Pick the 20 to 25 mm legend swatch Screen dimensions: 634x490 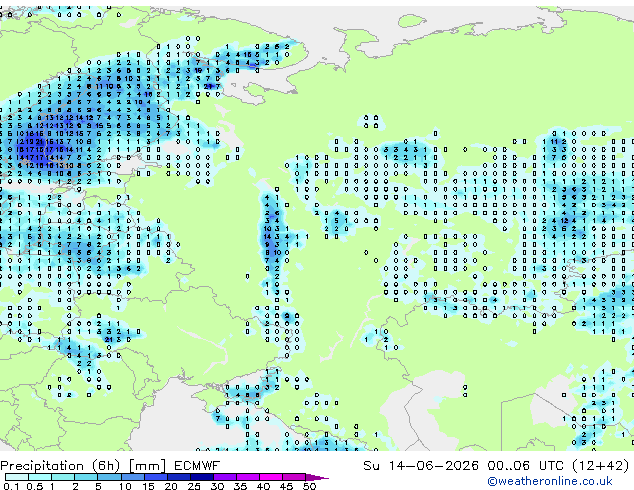point(179,477)
